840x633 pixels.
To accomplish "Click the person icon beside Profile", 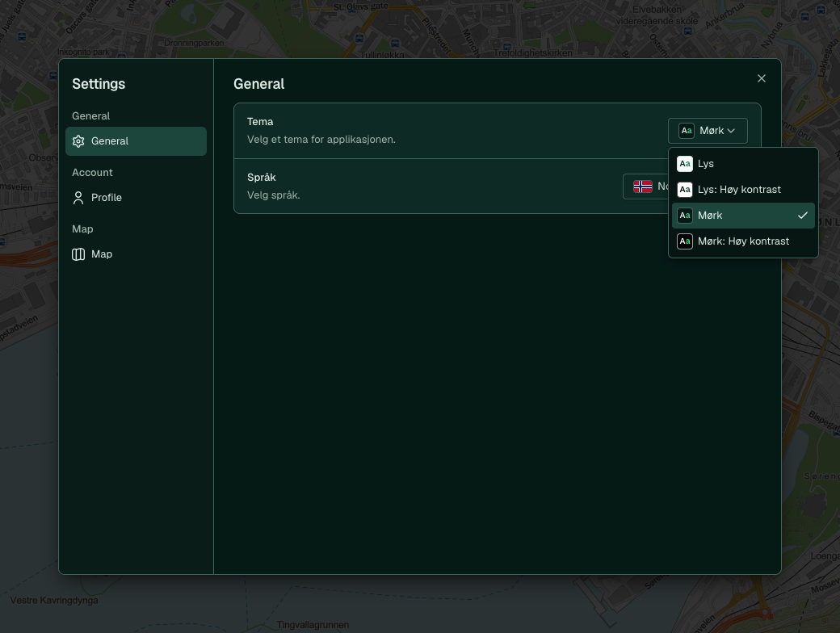I will point(78,198).
